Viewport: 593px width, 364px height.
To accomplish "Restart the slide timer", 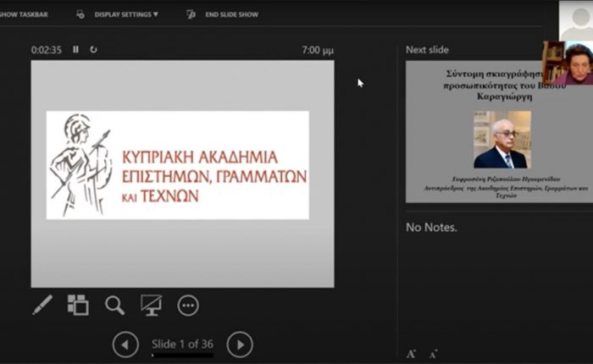I will click(93, 49).
